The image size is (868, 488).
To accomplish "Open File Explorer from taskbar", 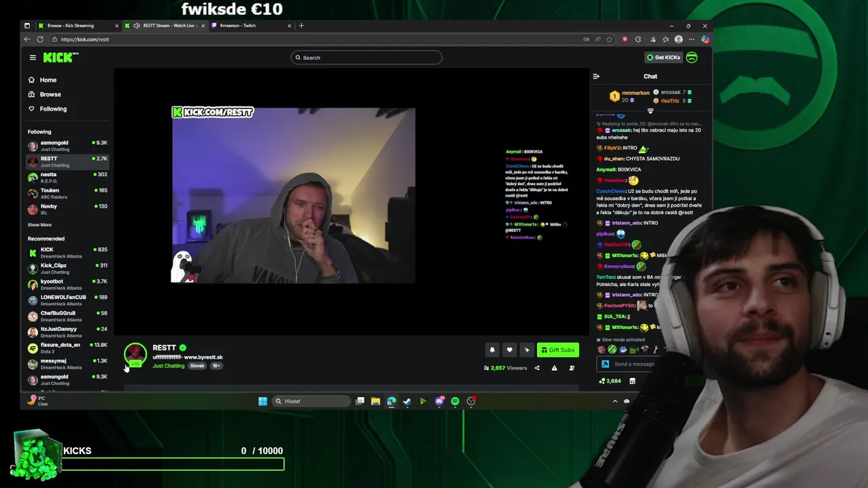I will [375, 401].
